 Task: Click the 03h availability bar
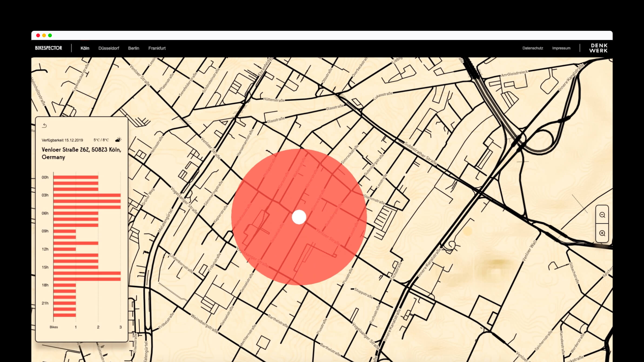tap(87, 195)
